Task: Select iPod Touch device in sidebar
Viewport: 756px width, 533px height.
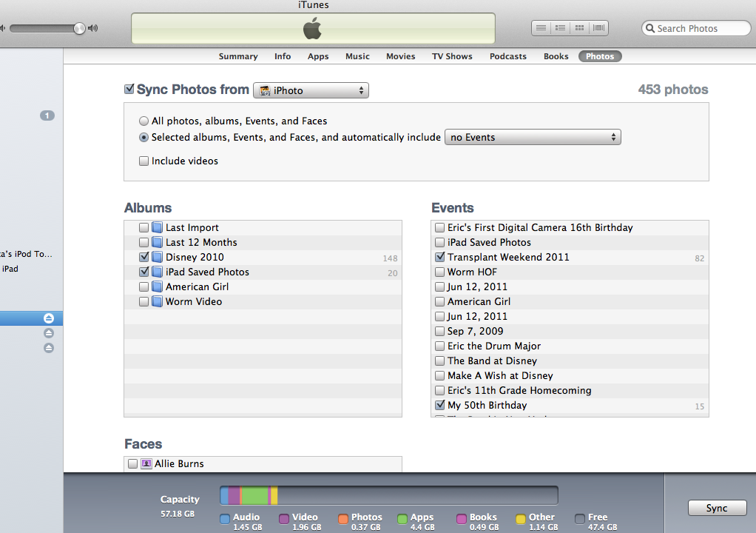Action: 26,254
